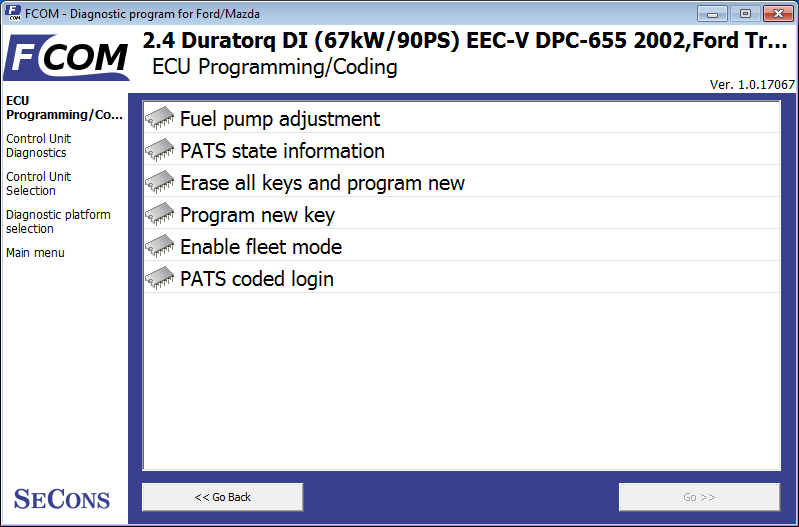Select the Program new key function
This screenshot has height=527, width=799.
coord(257,215)
